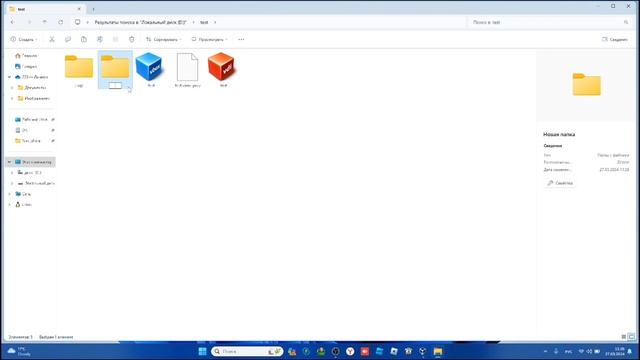
Task: Expand the Linux tree node
Action: point(9,204)
